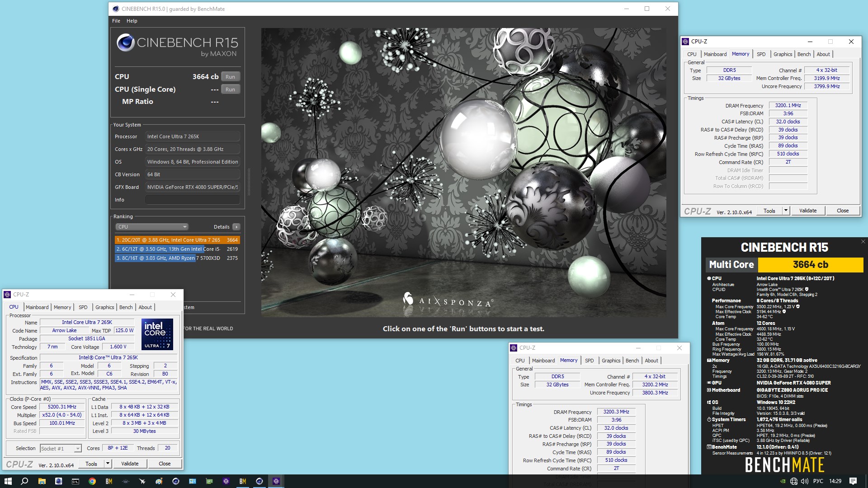This screenshot has width=868, height=488.
Task: Run the CPU multi-core benchmark
Action: tap(231, 77)
